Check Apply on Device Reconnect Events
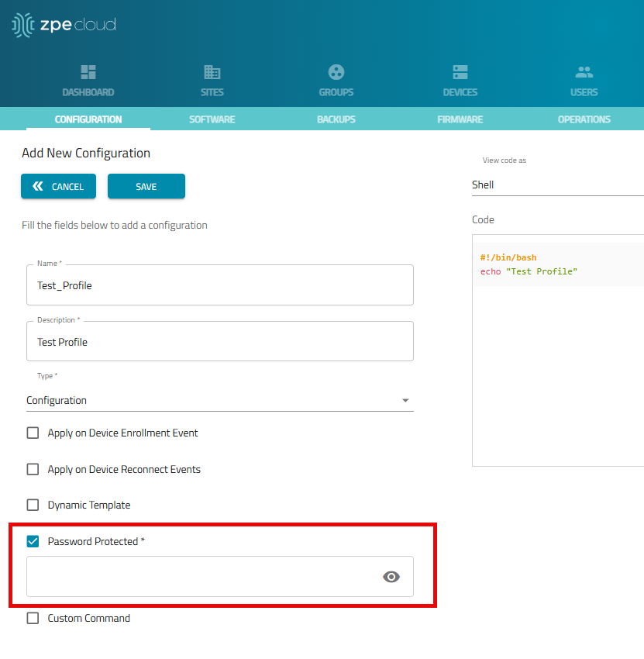The image size is (644, 659). 33,469
